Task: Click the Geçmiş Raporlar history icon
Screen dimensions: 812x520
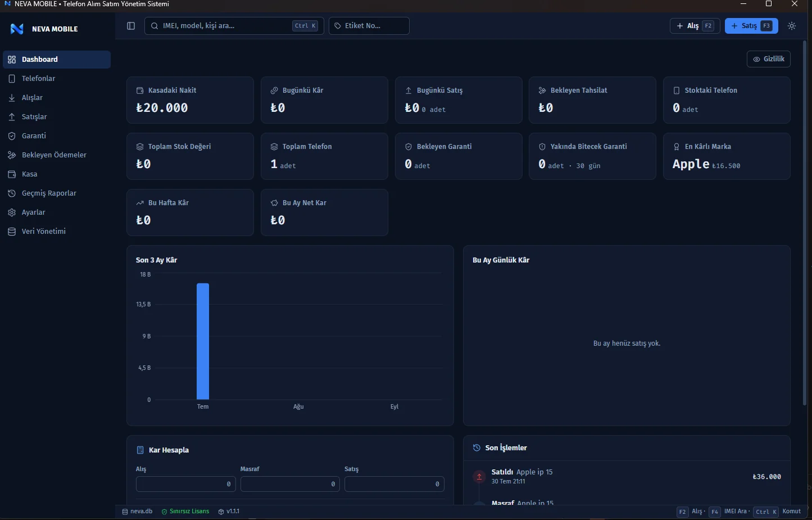Action: 12,193
